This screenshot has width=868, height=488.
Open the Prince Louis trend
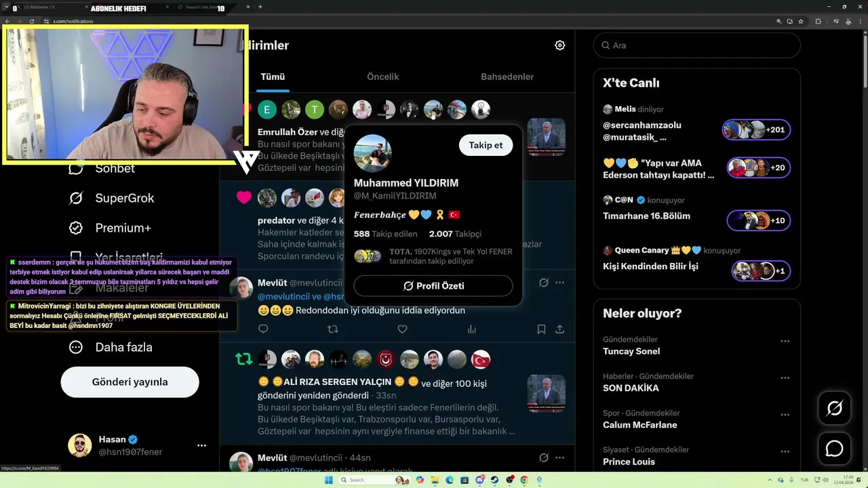point(629,462)
